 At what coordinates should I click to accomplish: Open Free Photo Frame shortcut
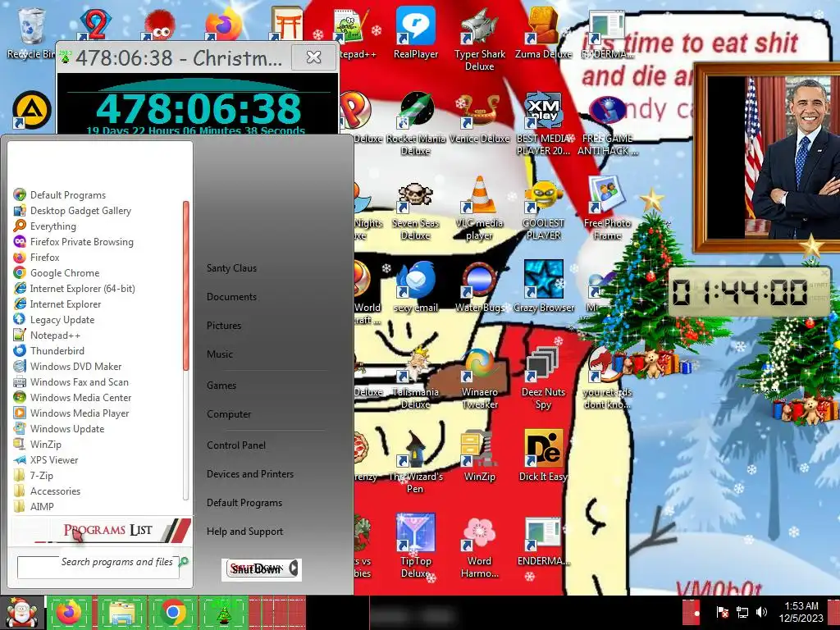pyautogui.click(x=607, y=208)
